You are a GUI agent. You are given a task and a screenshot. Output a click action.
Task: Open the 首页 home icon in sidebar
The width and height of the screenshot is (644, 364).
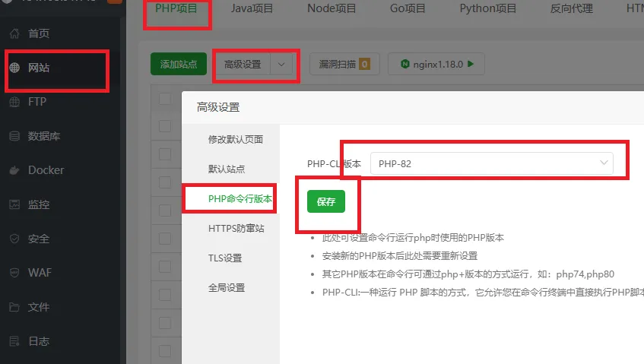click(14, 33)
